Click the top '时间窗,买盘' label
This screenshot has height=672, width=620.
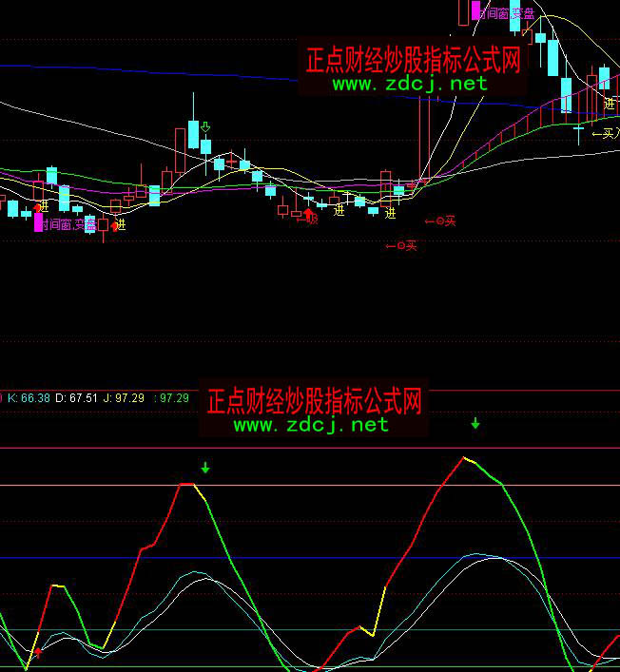(506, 13)
